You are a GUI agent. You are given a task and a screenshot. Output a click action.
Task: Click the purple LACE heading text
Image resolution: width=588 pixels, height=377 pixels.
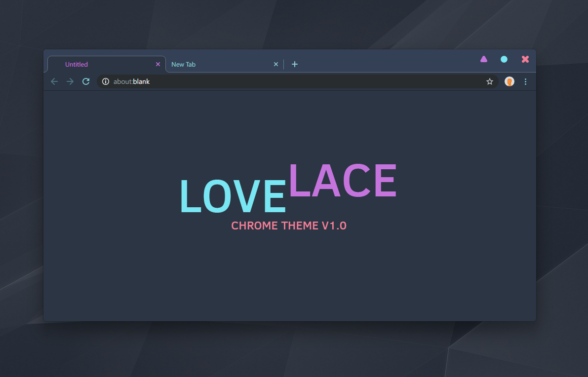click(343, 181)
